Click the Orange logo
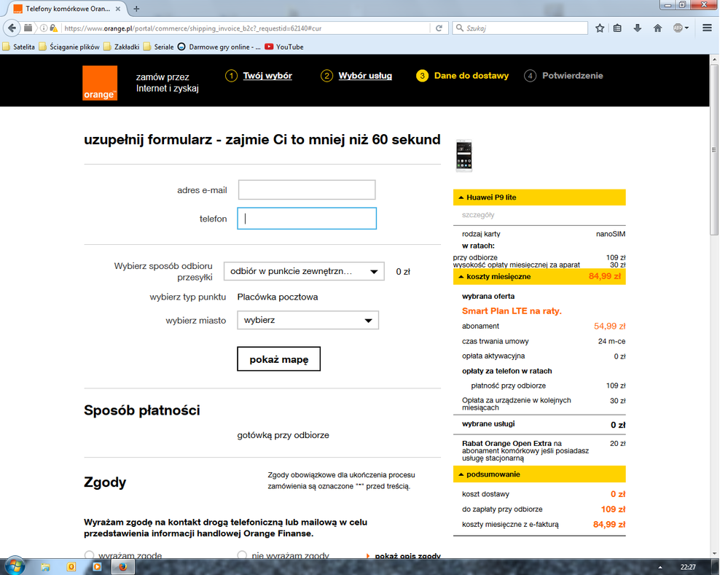This screenshot has height=575, width=728. point(100,82)
